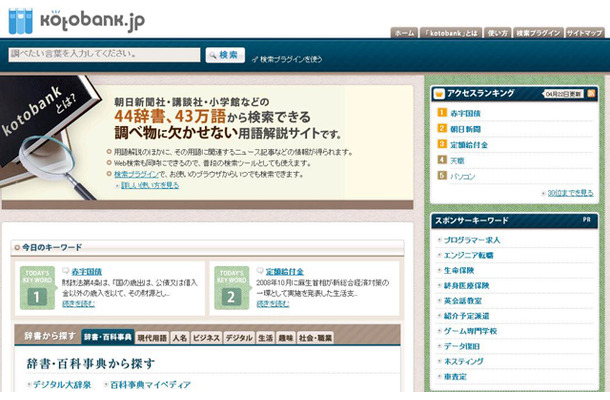Open sponsor keyword 終身医療保険
Image resolution: width=610 pixels, height=400 pixels.
coord(466,285)
